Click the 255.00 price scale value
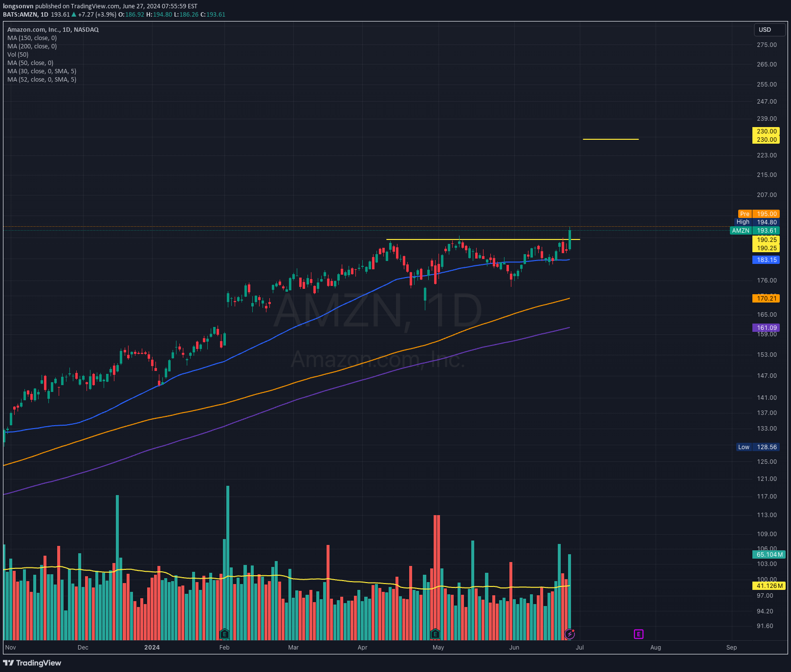791x672 pixels. point(767,85)
